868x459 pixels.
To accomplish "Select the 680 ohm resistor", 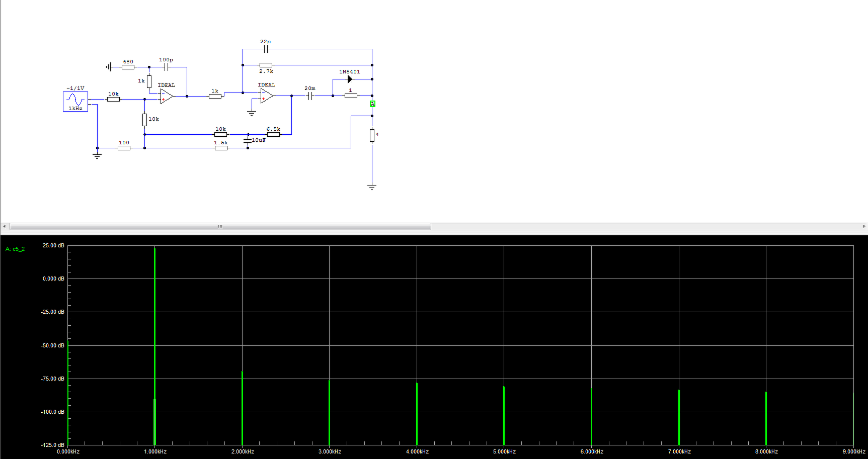I will coord(128,67).
